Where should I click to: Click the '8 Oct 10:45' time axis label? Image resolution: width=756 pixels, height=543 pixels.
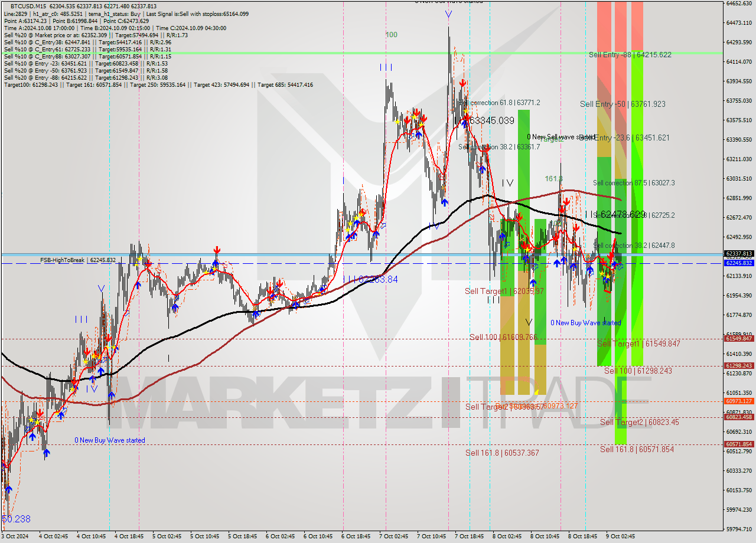(x=545, y=537)
